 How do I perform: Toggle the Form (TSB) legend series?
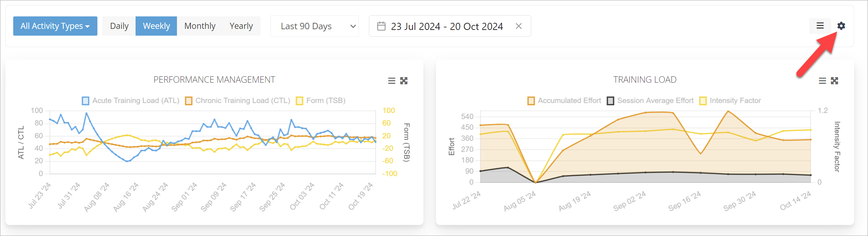point(321,101)
